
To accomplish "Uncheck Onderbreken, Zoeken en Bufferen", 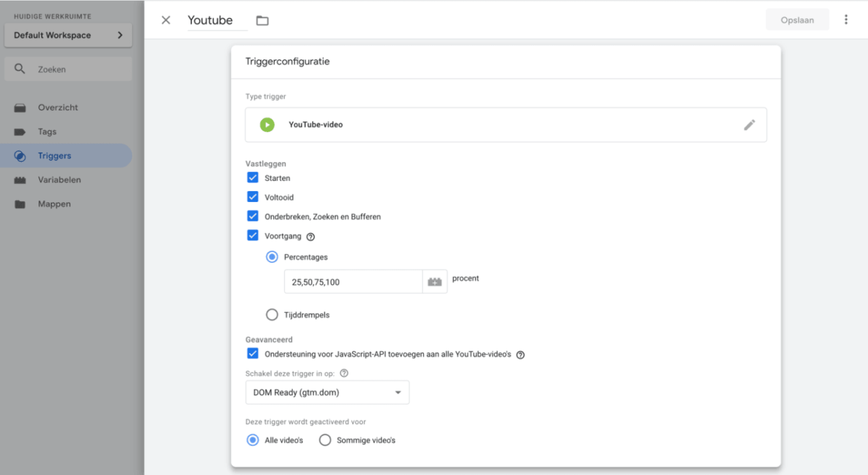I will (252, 216).
